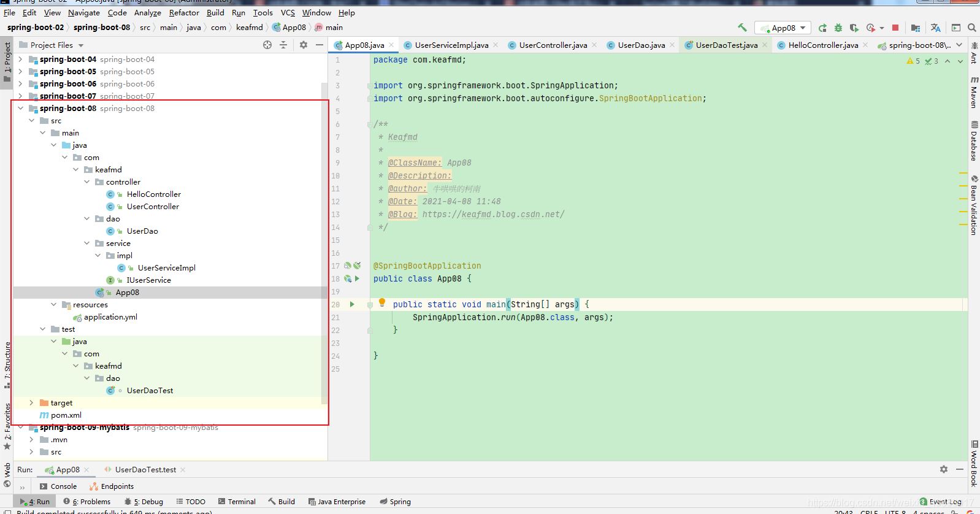Viewport: 980px width, 514px height.
Task: Click the Translate icon in toolbar
Action: [935, 28]
